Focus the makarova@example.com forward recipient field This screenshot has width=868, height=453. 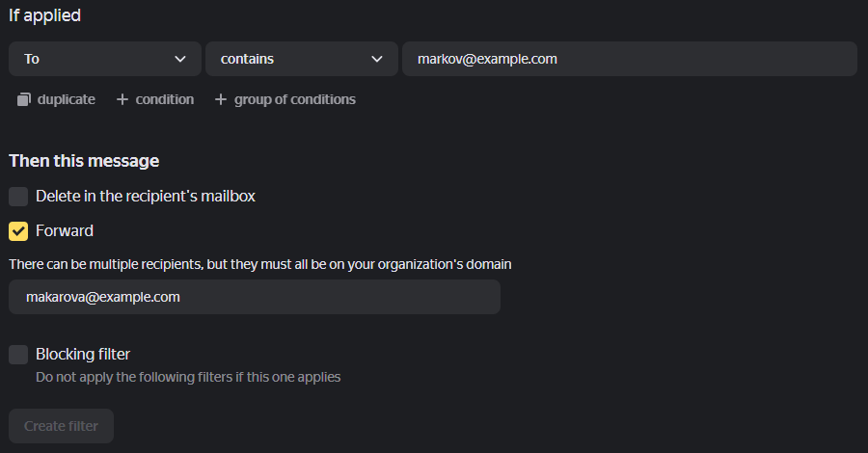(x=254, y=297)
